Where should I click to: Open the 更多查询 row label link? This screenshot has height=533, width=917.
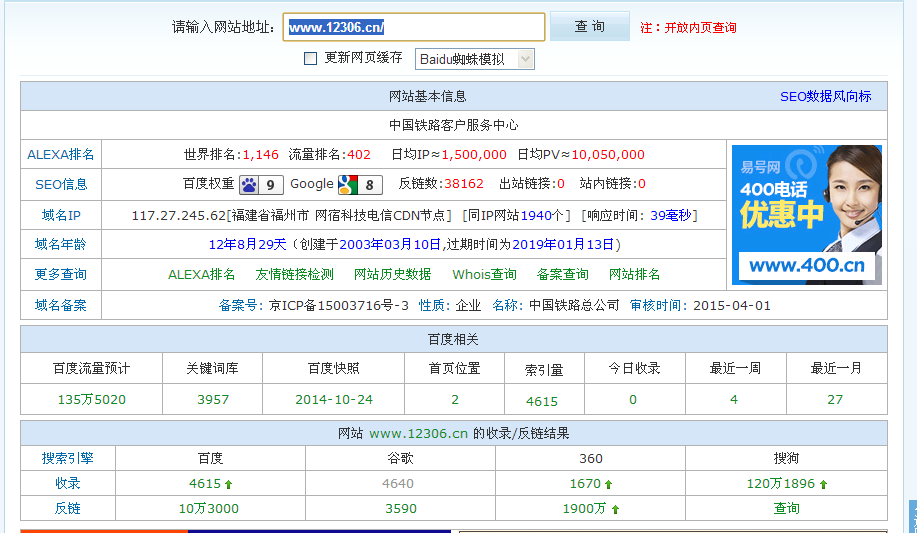coord(61,274)
